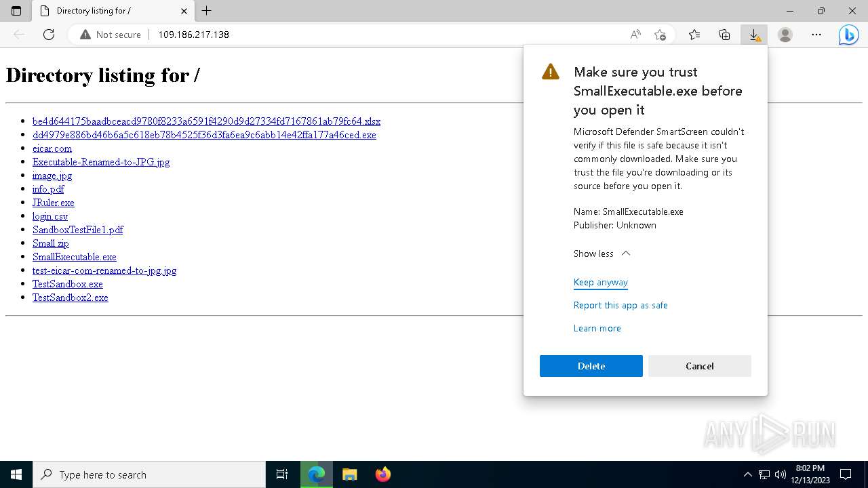The image size is (868, 488).
Task: Open network status tray icon
Action: point(764,474)
